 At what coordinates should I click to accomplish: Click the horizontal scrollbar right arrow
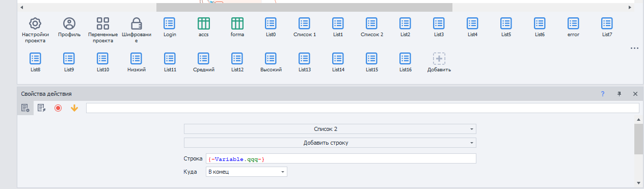point(630,7)
